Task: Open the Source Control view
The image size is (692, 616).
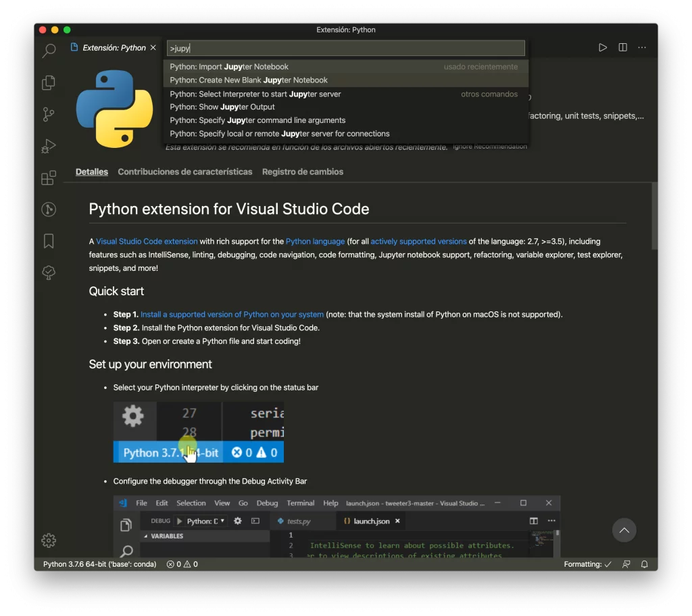Action: 49,114
